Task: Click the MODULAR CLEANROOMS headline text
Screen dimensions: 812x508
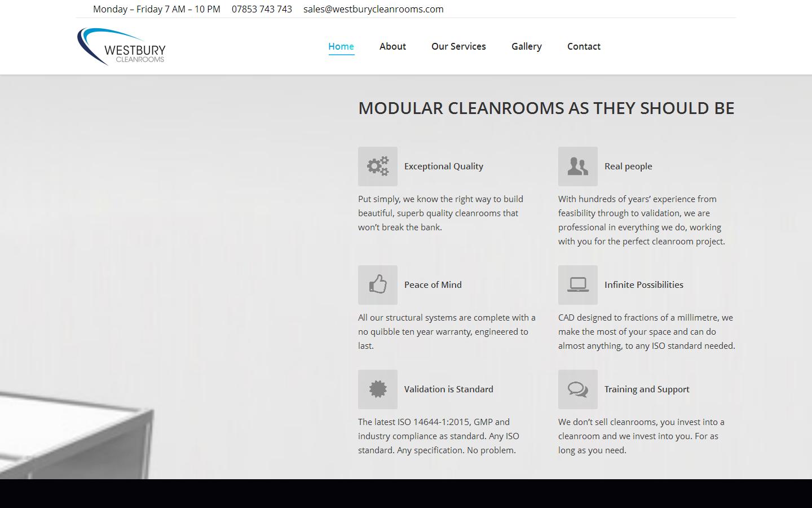Action: 546,108
